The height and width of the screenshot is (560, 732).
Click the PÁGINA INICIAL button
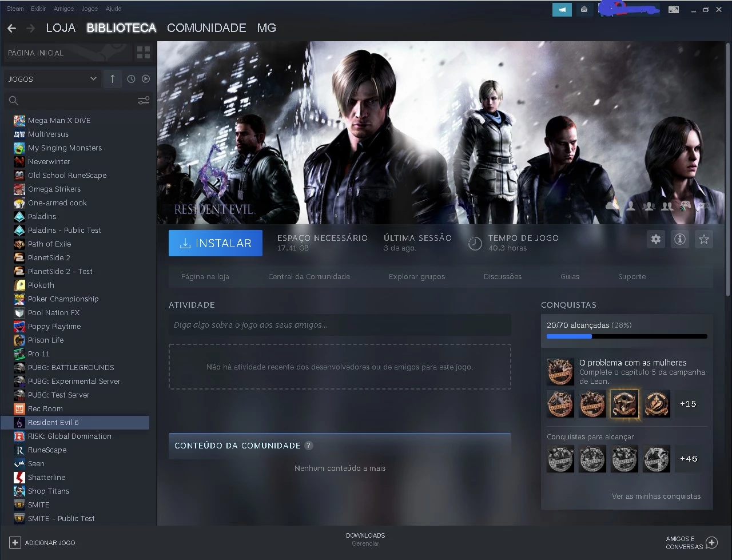[67, 53]
